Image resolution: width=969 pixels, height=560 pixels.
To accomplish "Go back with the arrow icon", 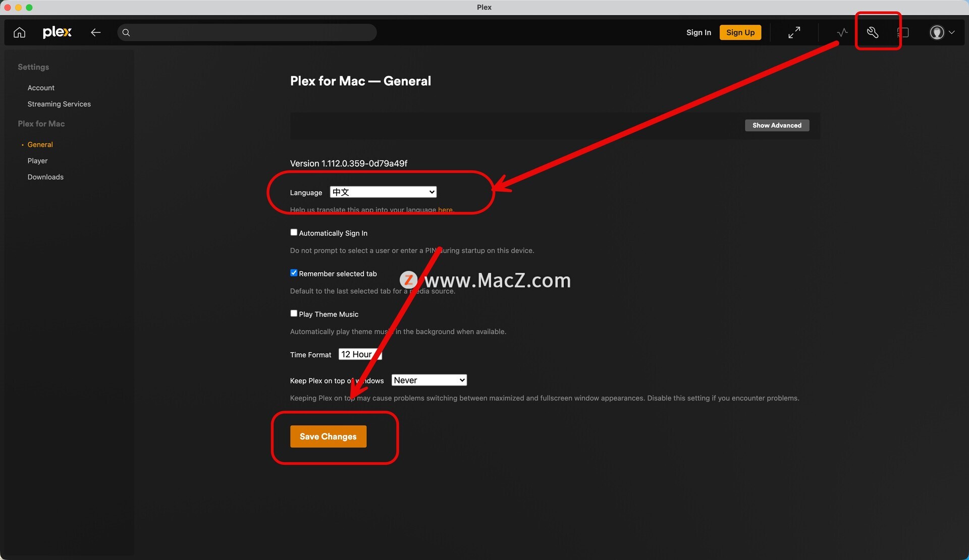I will coord(96,33).
